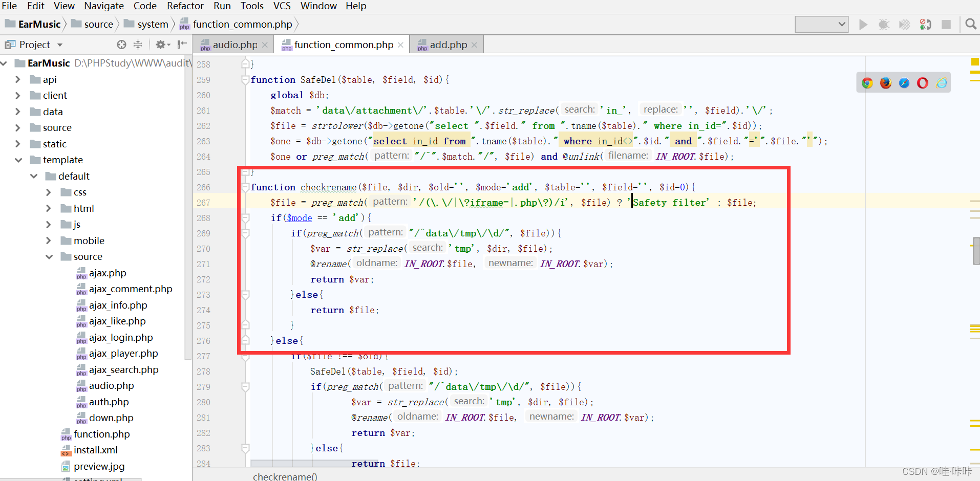The width and height of the screenshot is (980, 481).
Task: Open in Chrome browser icon
Action: click(867, 83)
